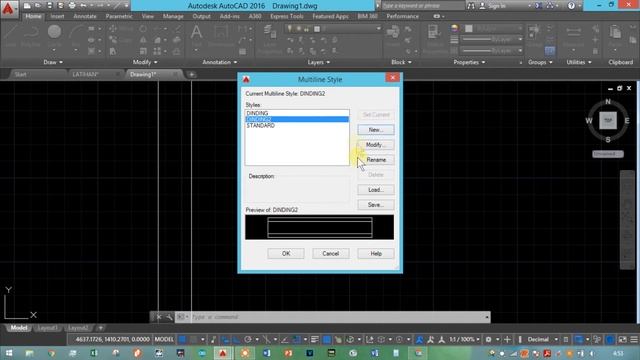This screenshot has width=640, height=360.
Task: Toggle lineweight display in status bar
Action: (315, 339)
